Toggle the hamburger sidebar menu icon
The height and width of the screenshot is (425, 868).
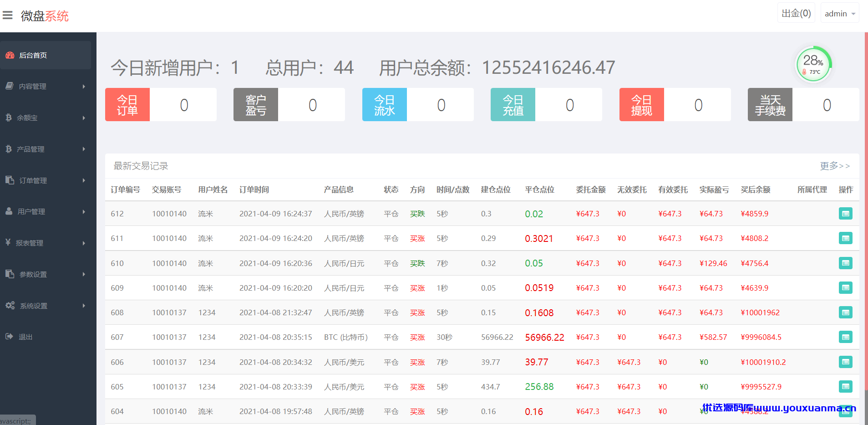7,15
